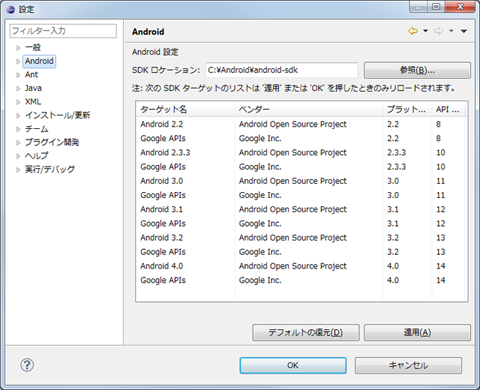The width and height of the screenshot is (480, 390).
Task: Select the Android 2.2 target row
Action: pos(301,124)
